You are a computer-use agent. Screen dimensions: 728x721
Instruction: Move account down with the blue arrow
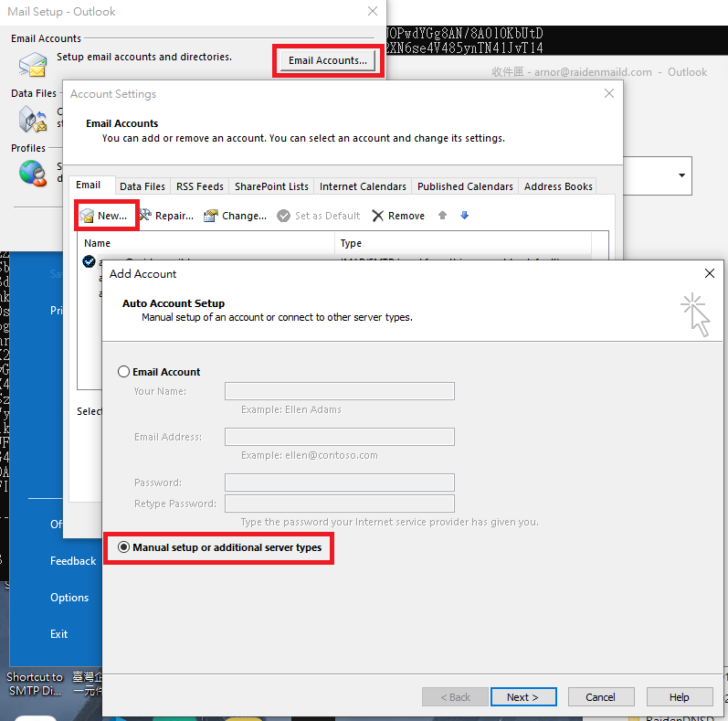pyautogui.click(x=464, y=215)
